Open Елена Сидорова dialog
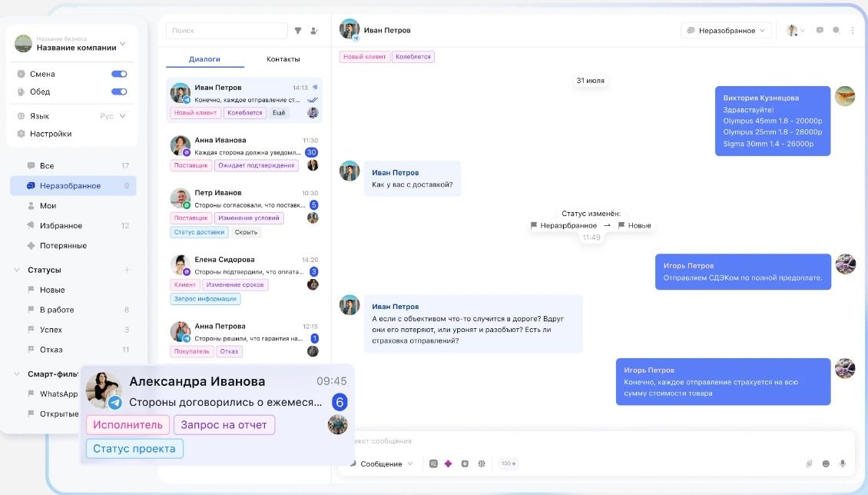 pyautogui.click(x=244, y=279)
